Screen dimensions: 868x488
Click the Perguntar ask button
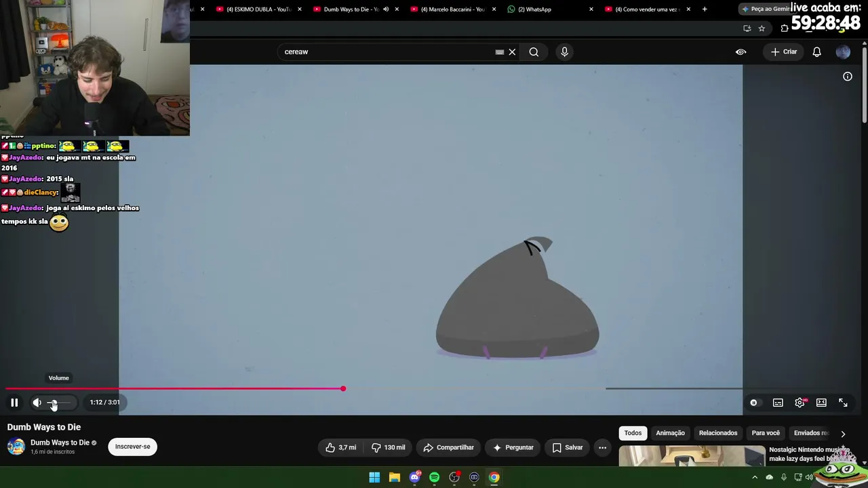[513, 447]
